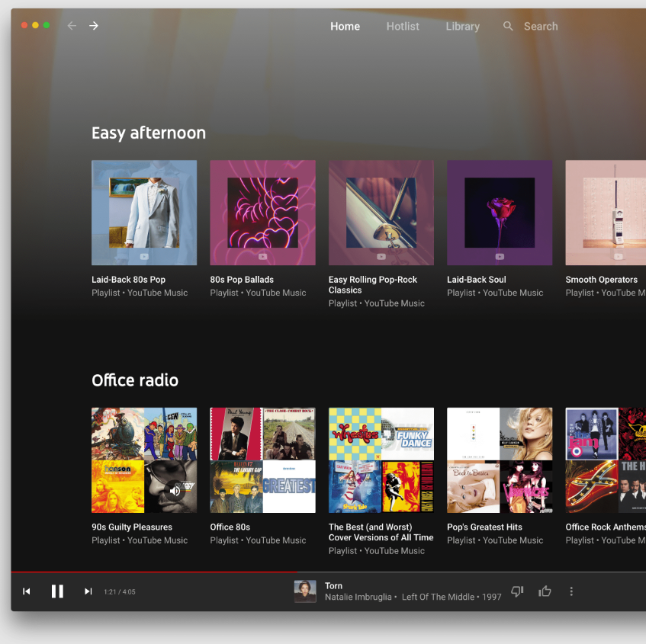Skip to the previous track
646x644 pixels.
coord(27,591)
